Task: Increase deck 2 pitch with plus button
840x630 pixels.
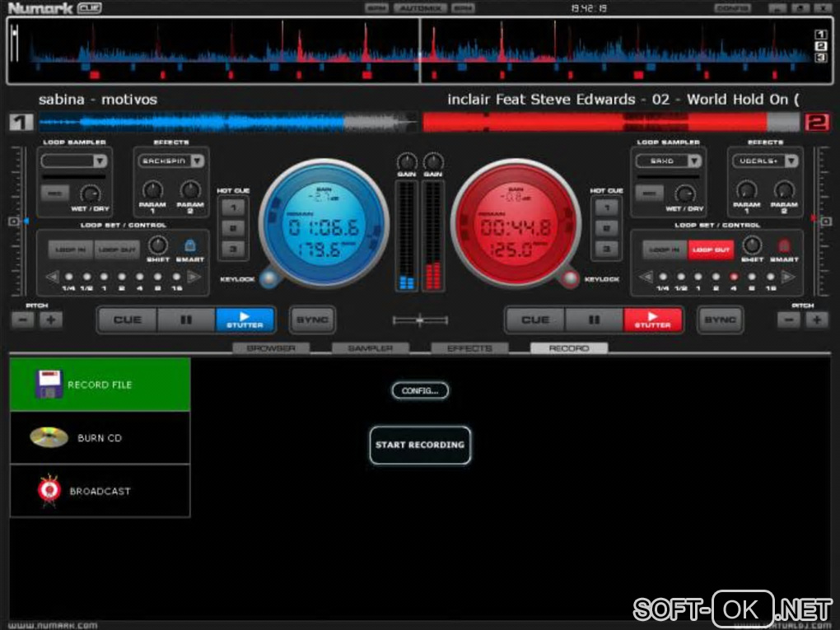Action: 817,320
